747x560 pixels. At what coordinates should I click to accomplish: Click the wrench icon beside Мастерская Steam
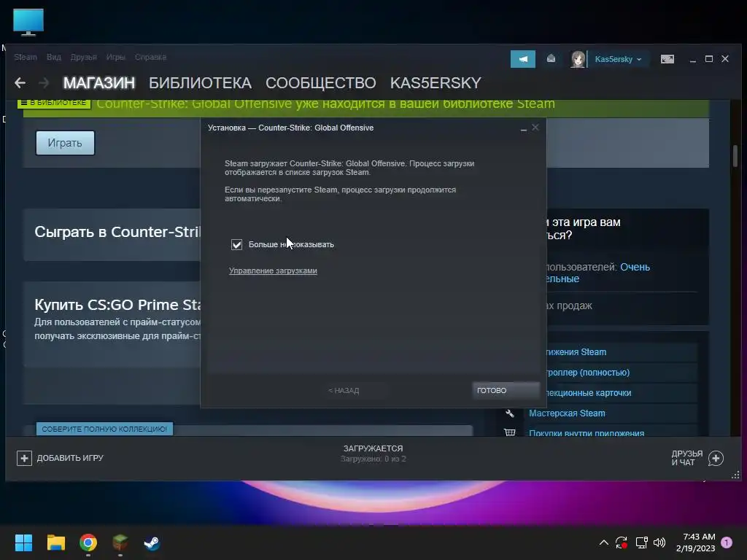pos(510,413)
